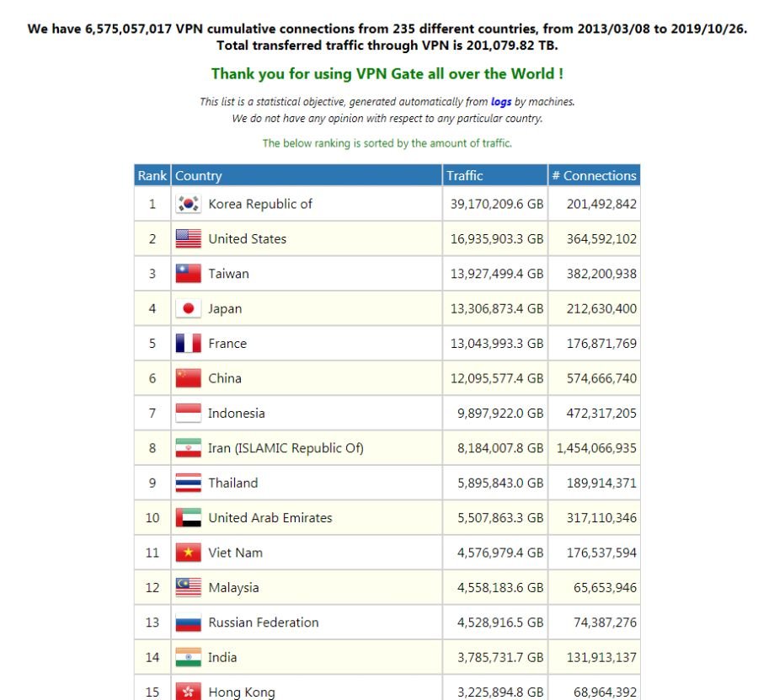
Task: Click the Rank column header
Action: 152,176
